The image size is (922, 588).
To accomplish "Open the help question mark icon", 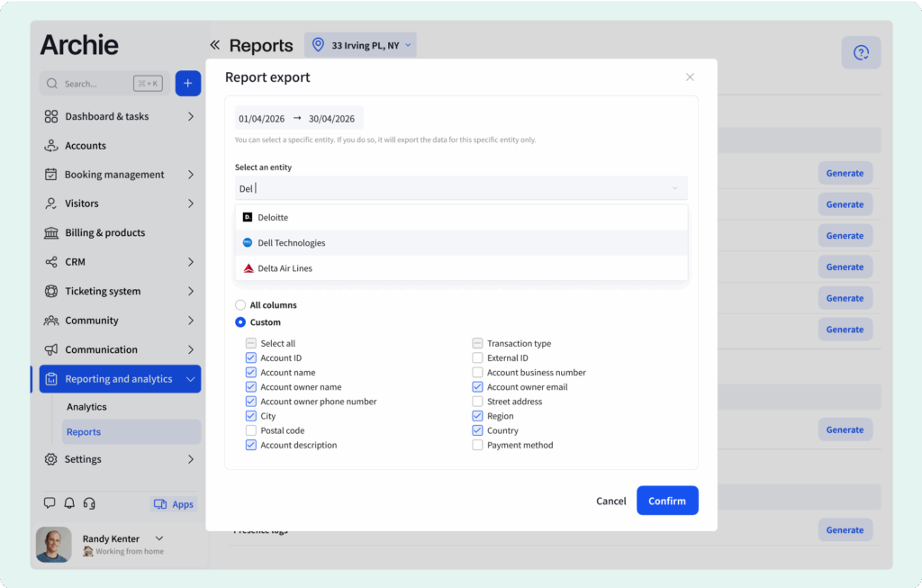I will (861, 53).
